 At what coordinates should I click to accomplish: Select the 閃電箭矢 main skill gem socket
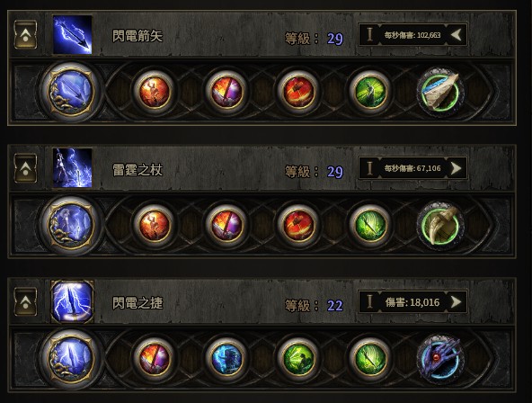(71, 91)
